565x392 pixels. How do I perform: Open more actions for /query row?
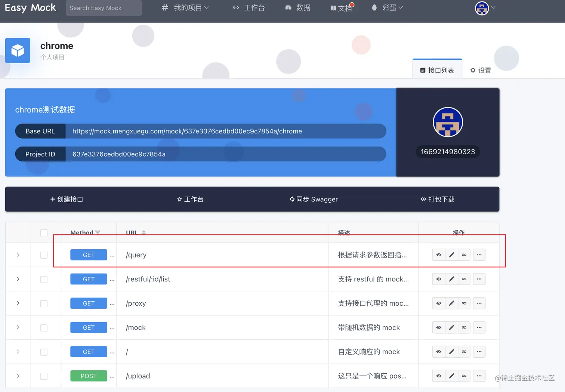[x=479, y=255]
